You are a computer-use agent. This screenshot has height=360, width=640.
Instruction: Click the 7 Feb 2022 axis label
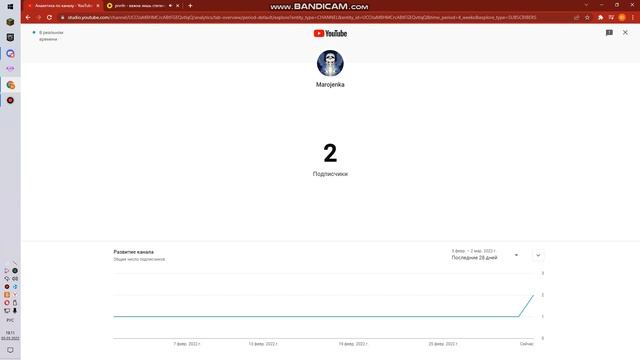click(x=187, y=344)
